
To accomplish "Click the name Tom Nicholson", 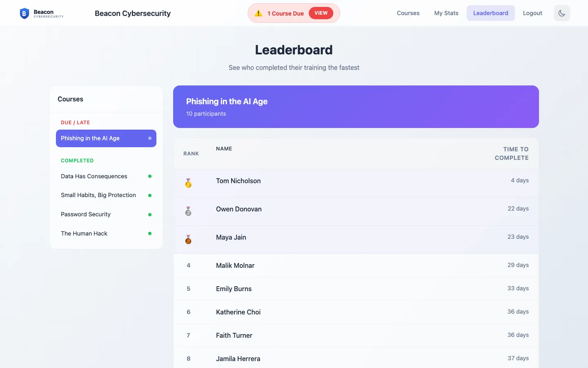I will coord(238,181).
